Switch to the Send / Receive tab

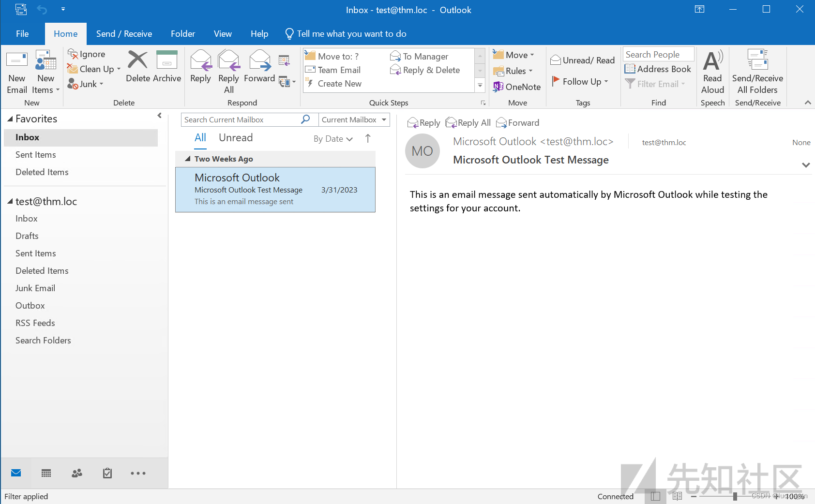[x=124, y=34]
